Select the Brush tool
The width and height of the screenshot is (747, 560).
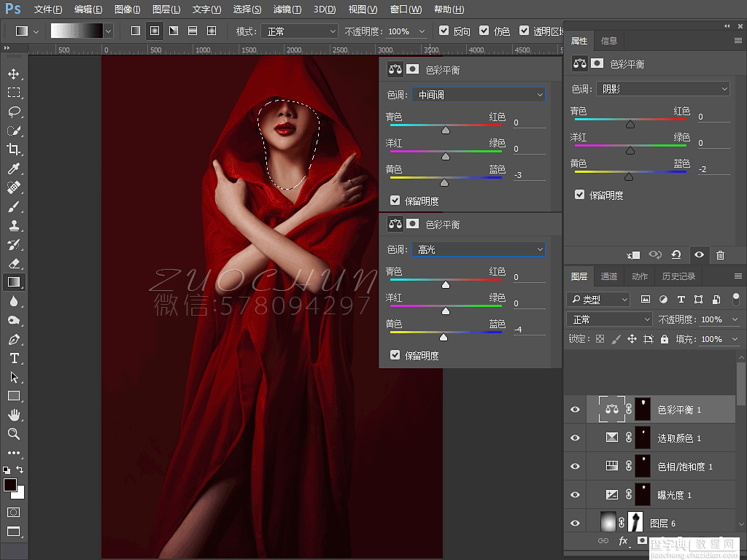click(13, 206)
